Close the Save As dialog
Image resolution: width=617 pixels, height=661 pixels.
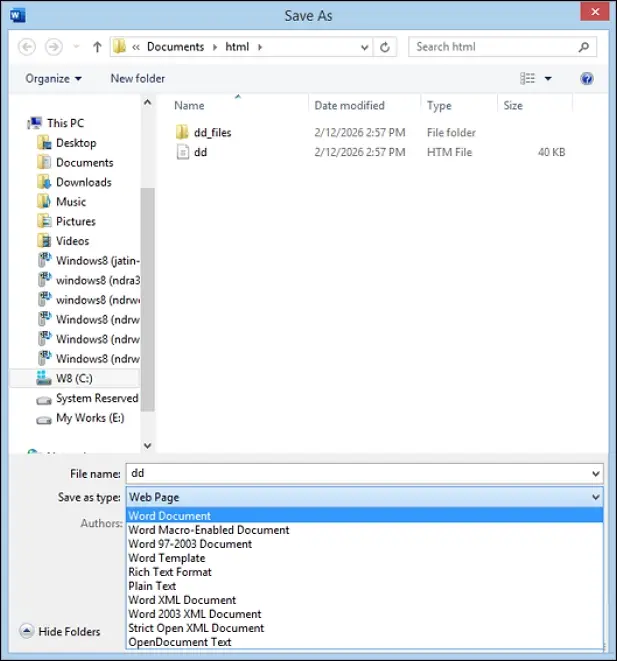point(595,11)
